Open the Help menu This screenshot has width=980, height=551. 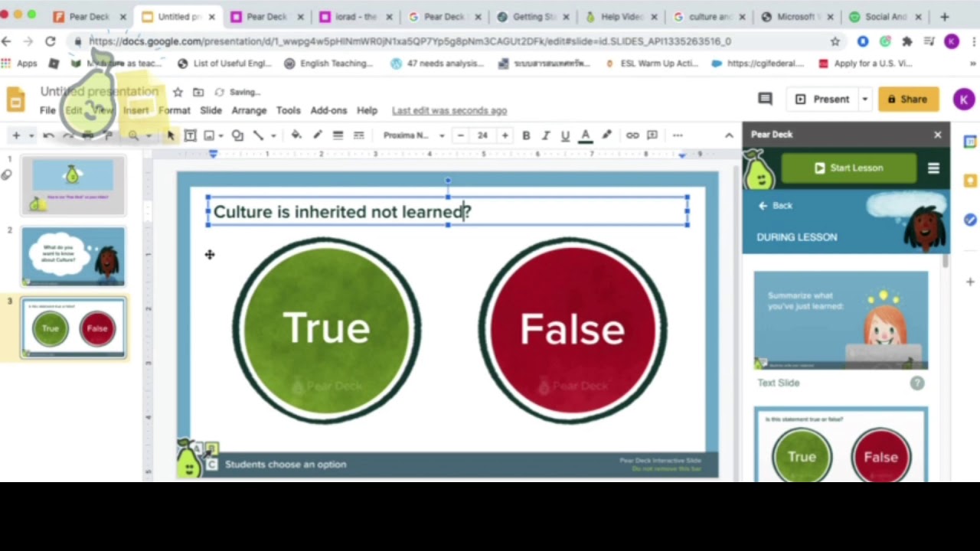click(367, 110)
